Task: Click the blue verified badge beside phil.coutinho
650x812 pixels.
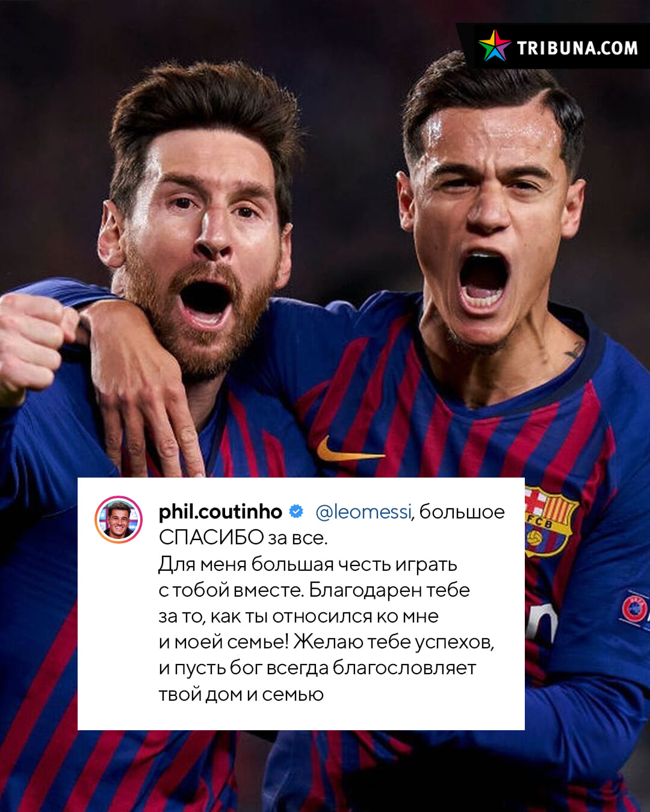Action: [296, 512]
